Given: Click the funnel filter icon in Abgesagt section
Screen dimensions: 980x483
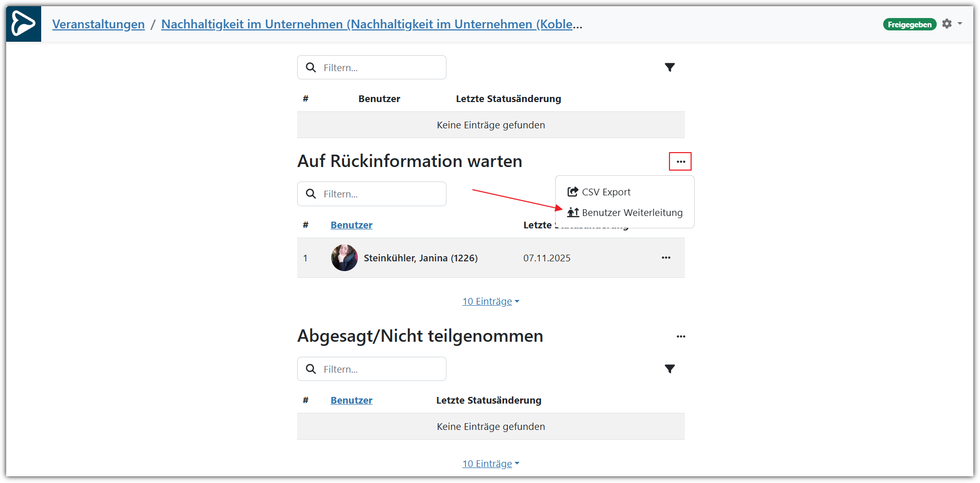Looking at the screenshot, I should click(669, 369).
